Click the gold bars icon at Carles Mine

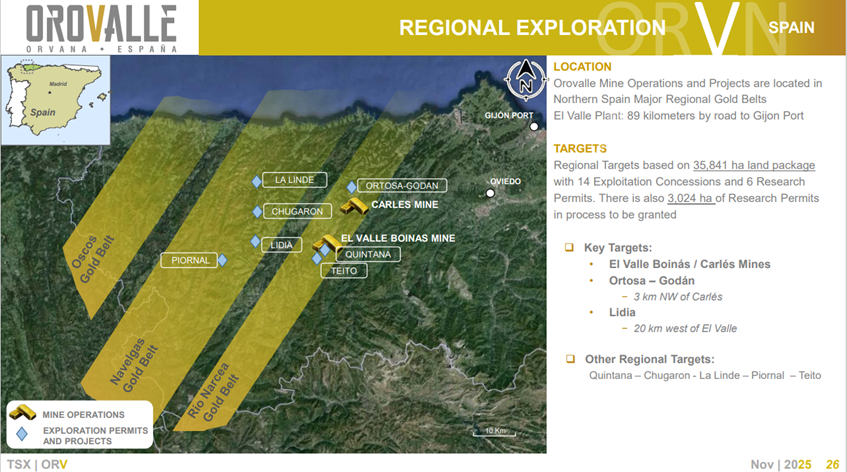click(x=354, y=206)
